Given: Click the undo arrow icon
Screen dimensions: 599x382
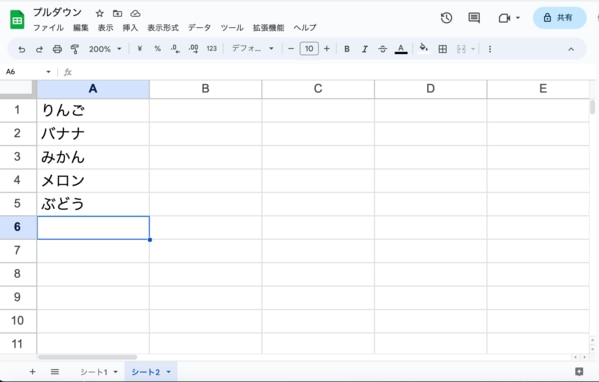Looking at the screenshot, I should click(22, 49).
